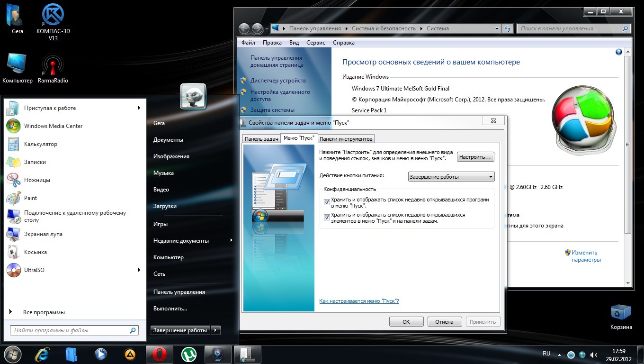Open the AIMP orange triangle taskbar icon
Viewport: 644px width, 364px height.
(x=130, y=354)
